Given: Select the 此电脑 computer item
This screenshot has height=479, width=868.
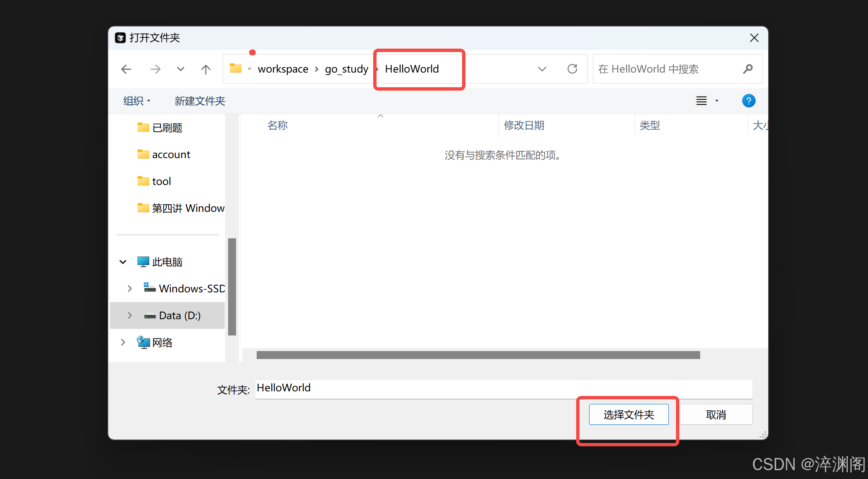Looking at the screenshot, I should [167, 262].
